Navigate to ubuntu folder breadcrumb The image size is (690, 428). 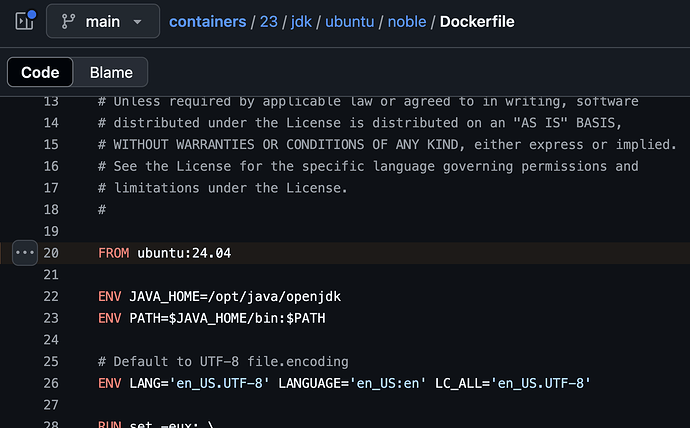point(349,22)
